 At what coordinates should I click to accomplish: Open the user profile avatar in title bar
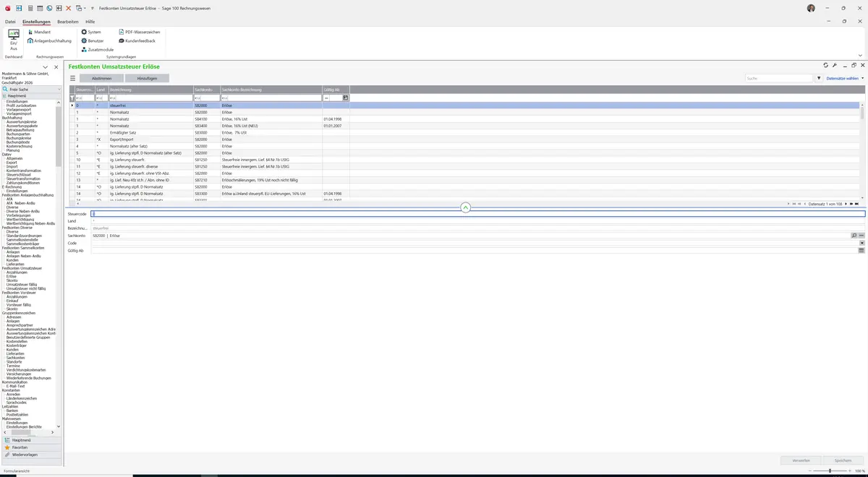coord(811,8)
